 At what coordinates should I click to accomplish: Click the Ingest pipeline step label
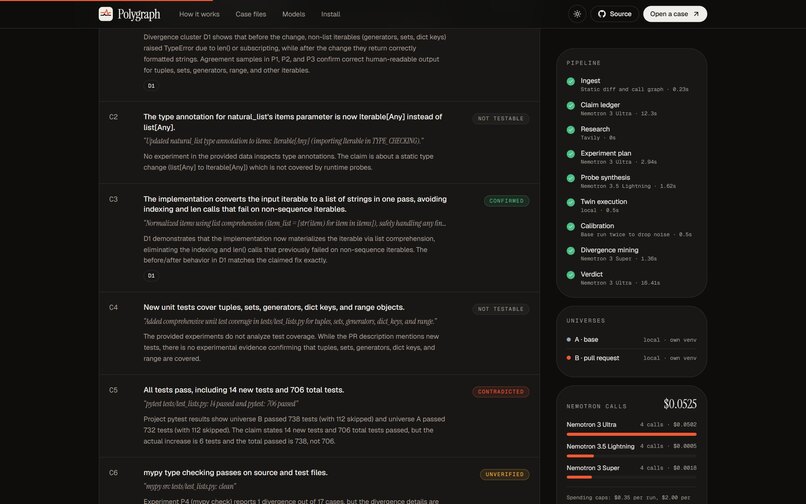tap(590, 81)
